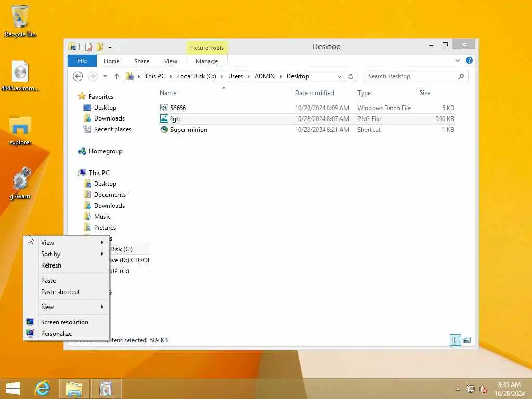Select Desktop under Favorites
This screenshot has width=532, height=399.
[105, 108]
